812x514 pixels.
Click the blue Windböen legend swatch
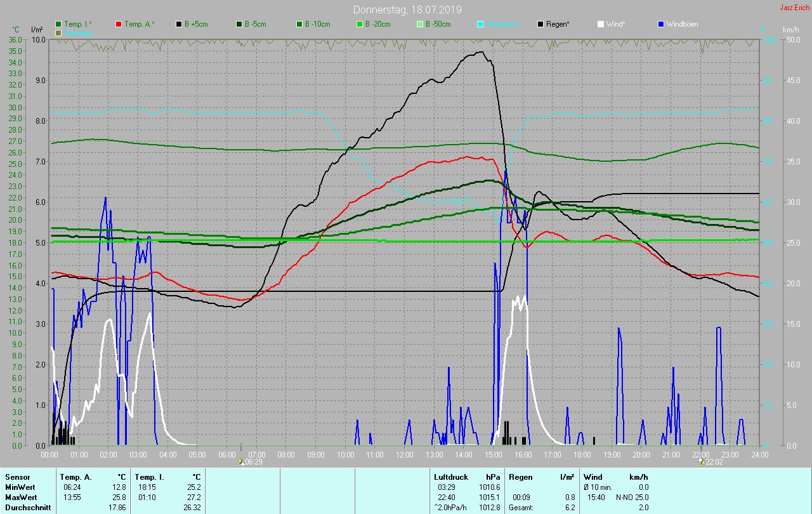pos(661,24)
